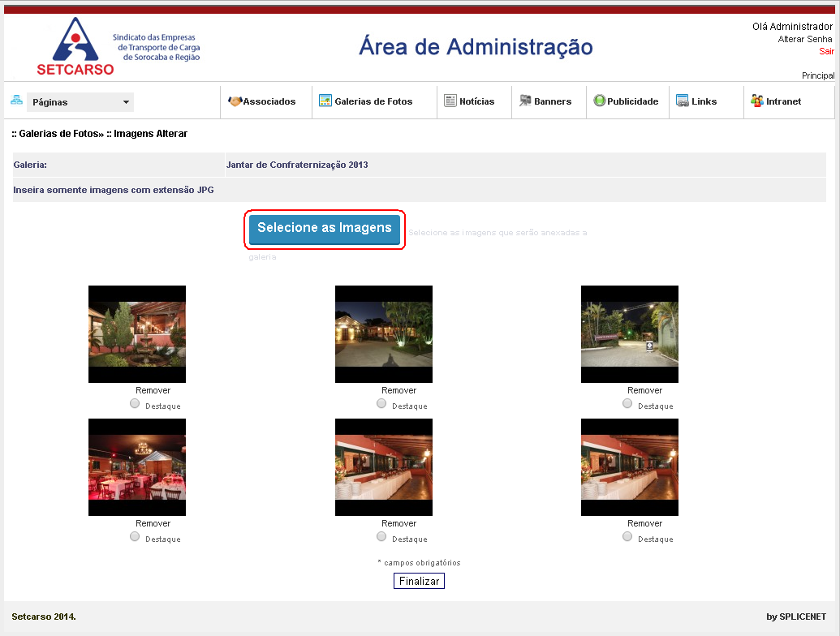This screenshot has width=840, height=636.
Task: Remove the first buffet table photo, bottom-middle
Action: [398, 523]
